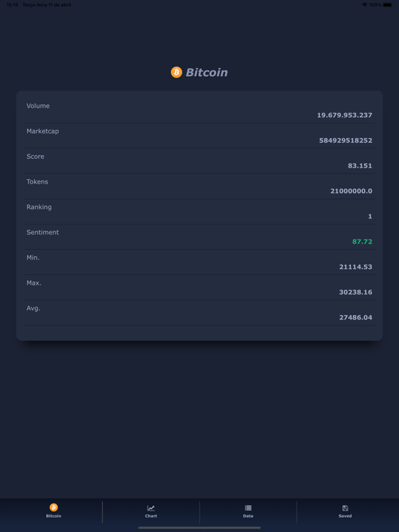Select the Sentiment label

click(43, 232)
